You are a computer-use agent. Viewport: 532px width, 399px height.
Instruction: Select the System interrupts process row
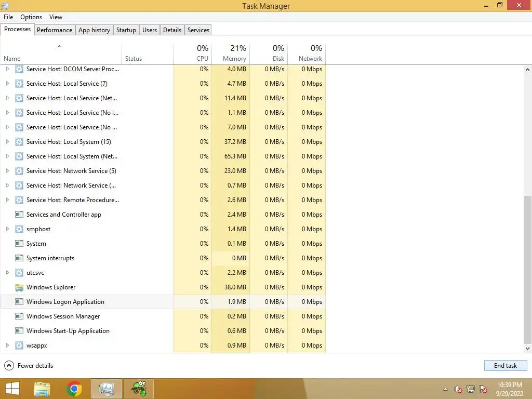[163, 258]
